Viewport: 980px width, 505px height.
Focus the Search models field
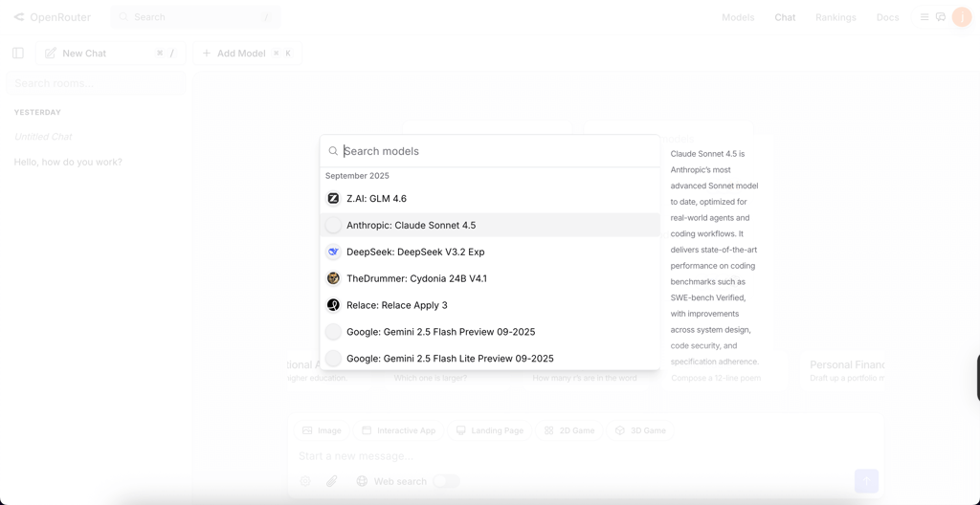click(x=490, y=151)
